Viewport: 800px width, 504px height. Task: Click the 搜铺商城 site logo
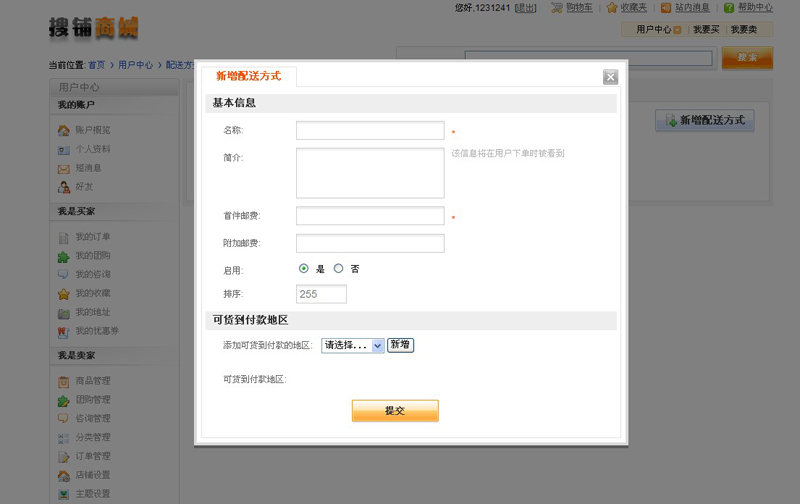pyautogui.click(x=93, y=28)
